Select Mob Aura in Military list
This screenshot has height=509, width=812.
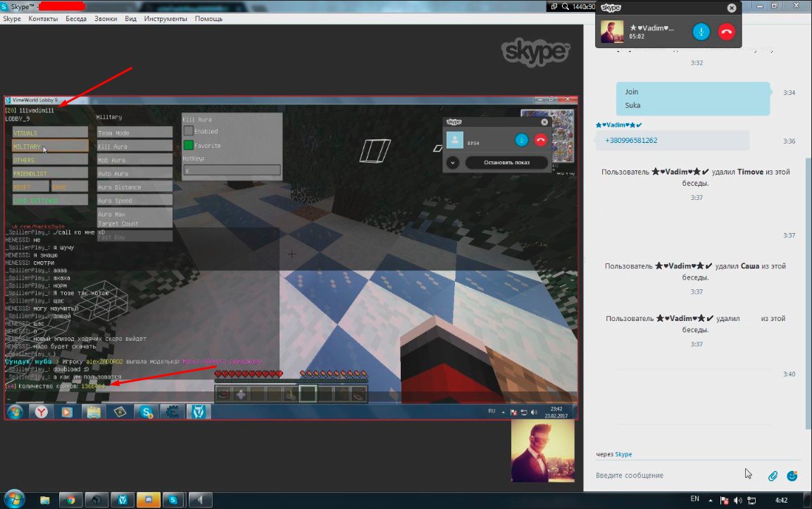(135, 160)
